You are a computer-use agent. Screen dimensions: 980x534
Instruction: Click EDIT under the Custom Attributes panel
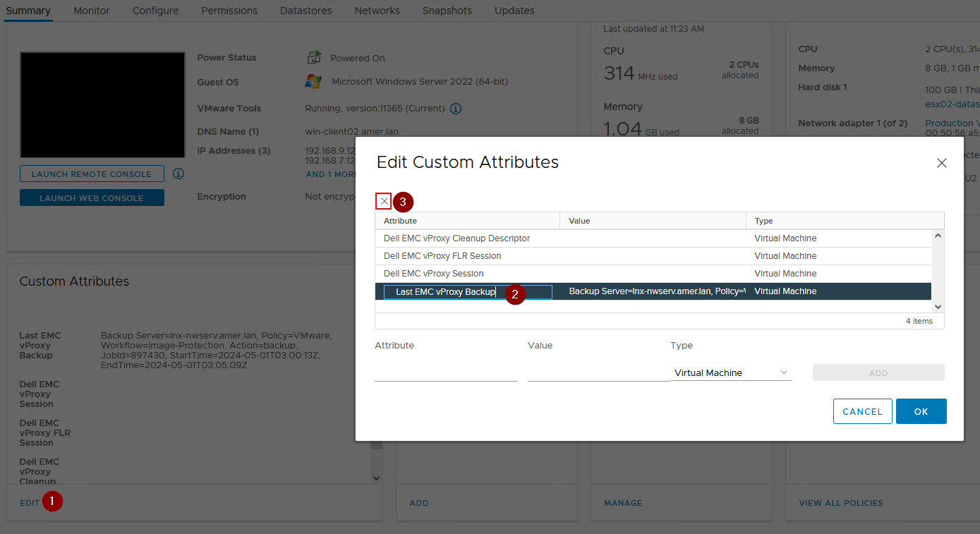29,502
